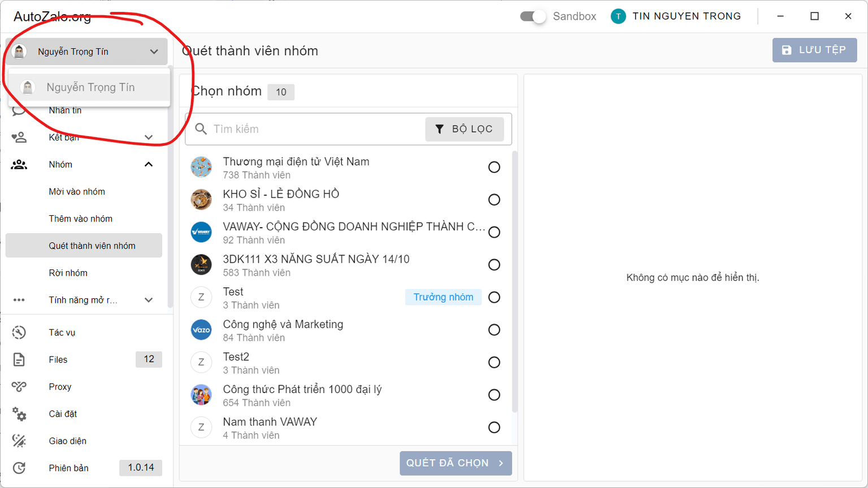The width and height of the screenshot is (868, 488).
Task: Click the Cài đặt gears icon
Action: point(19,414)
